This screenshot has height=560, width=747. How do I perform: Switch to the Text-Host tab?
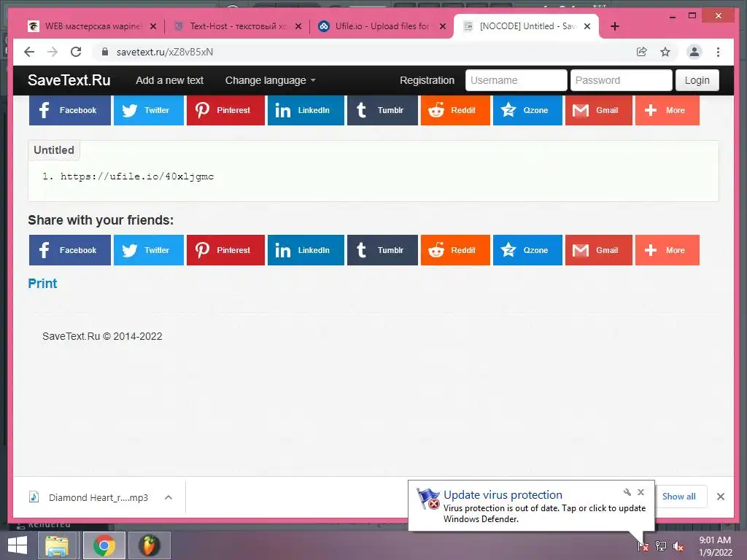(x=238, y=26)
